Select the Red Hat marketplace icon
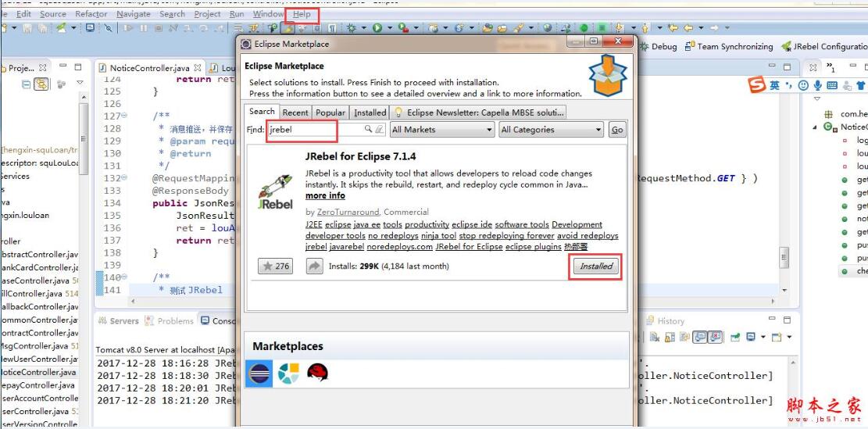868x429 pixels. (317, 372)
